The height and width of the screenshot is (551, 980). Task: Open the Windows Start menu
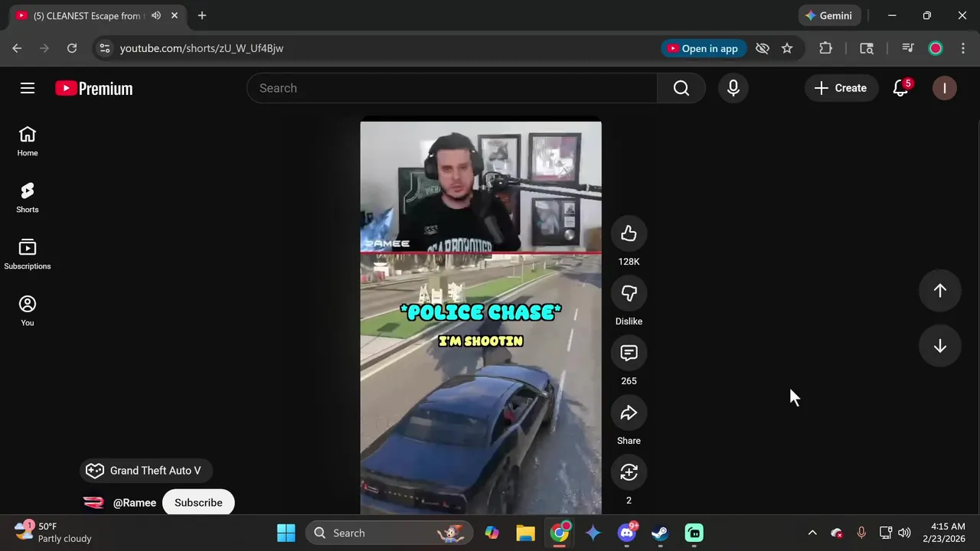pyautogui.click(x=286, y=533)
